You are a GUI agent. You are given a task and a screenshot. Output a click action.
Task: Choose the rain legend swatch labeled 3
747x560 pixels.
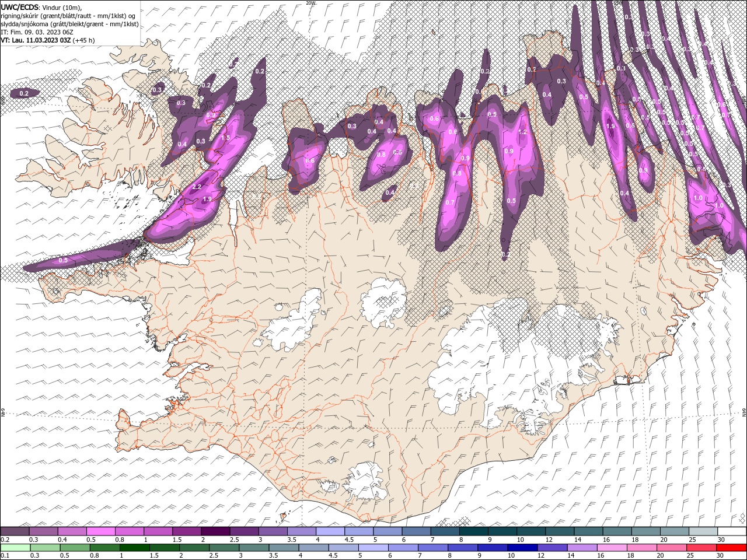(x=254, y=548)
